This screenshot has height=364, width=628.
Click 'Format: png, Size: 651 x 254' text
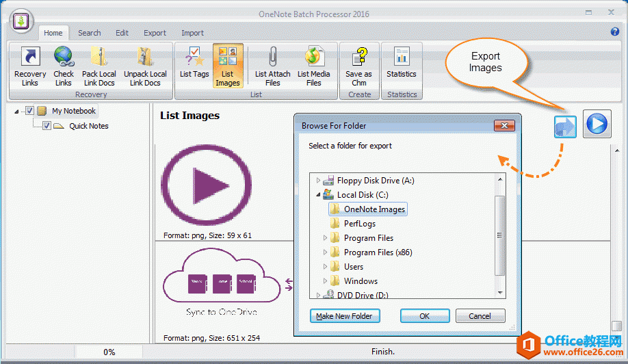point(211,338)
